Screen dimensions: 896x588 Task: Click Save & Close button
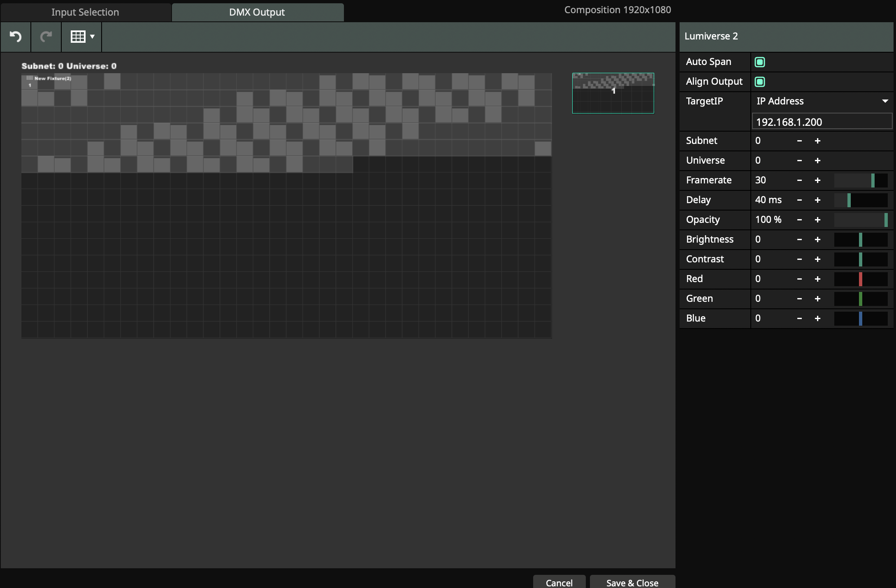pyautogui.click(x=632, y=582)
